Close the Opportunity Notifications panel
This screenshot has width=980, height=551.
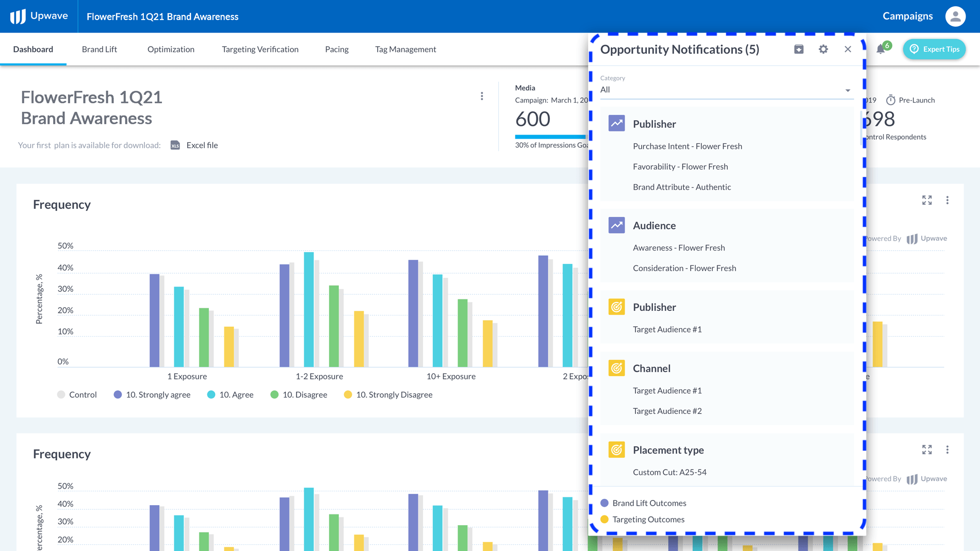[x=848, y=49]
